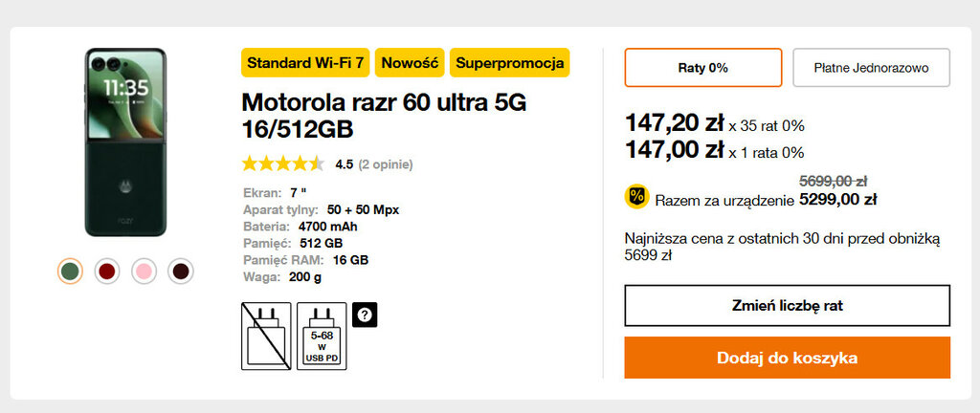Switch to the Raty 0% payment tab

[x=703, y=68]
